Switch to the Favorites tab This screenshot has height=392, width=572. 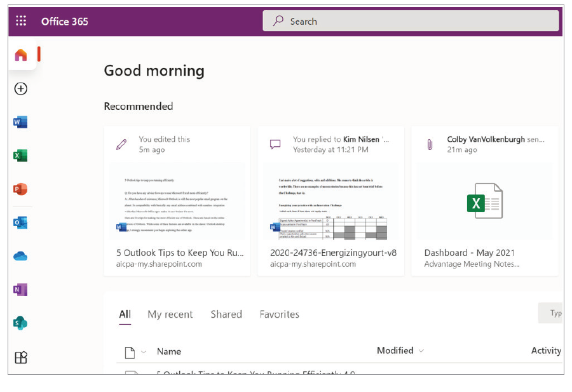[x=280, y=314]
